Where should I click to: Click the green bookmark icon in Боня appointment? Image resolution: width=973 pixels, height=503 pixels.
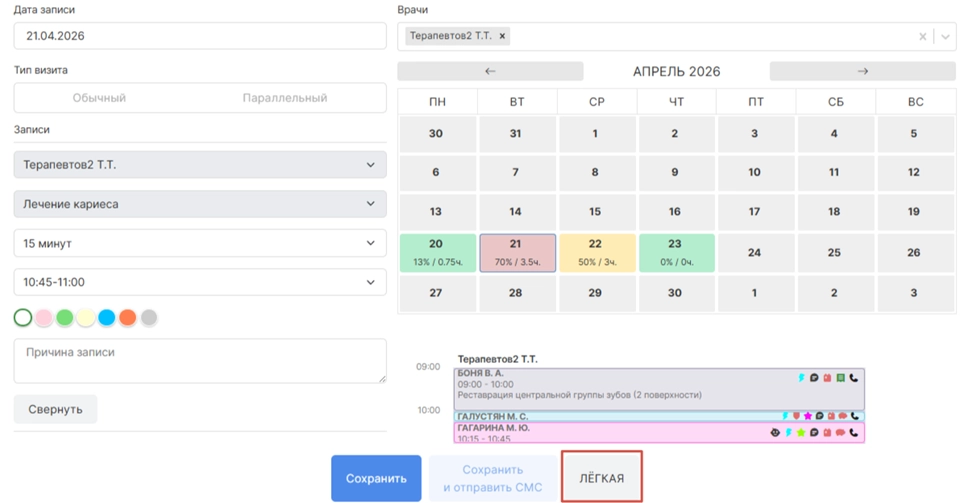(x=841, y=378)
